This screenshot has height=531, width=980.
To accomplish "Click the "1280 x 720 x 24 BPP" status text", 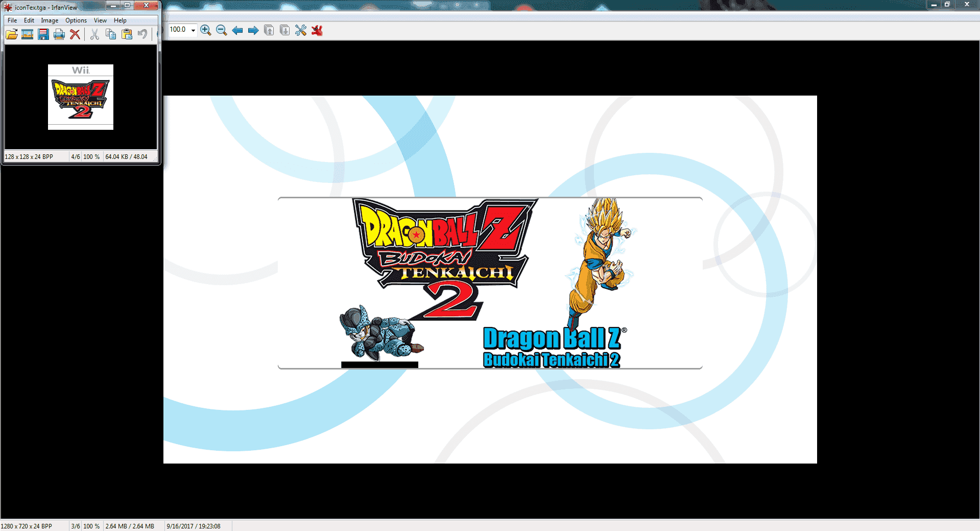I will pos(27,526).
